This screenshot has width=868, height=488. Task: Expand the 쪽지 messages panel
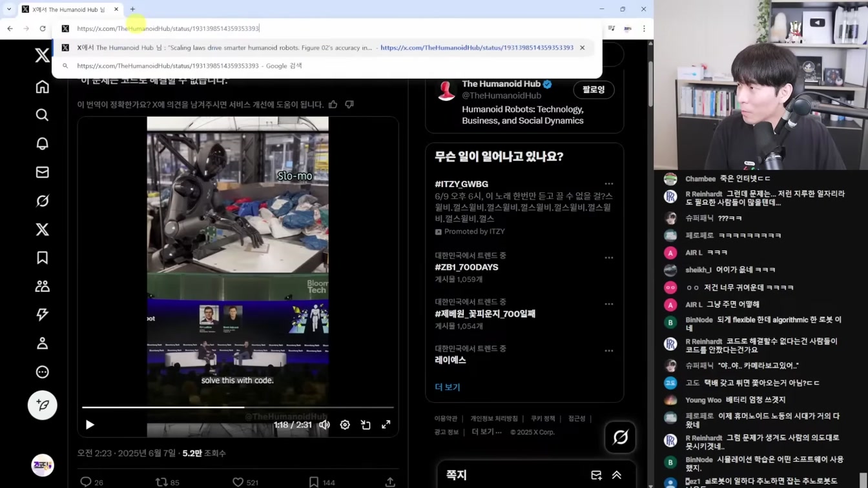(617, 475)
